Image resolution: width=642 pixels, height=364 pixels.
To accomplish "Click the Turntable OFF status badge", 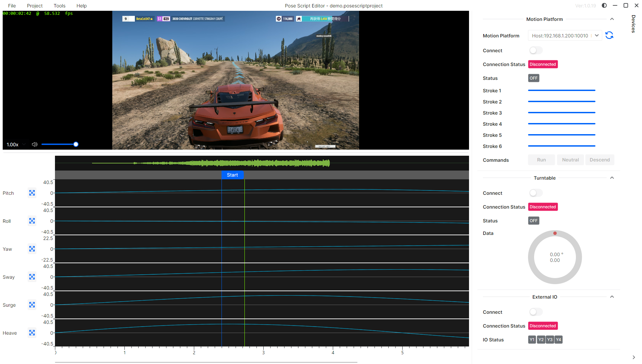I will click(533, 221).
